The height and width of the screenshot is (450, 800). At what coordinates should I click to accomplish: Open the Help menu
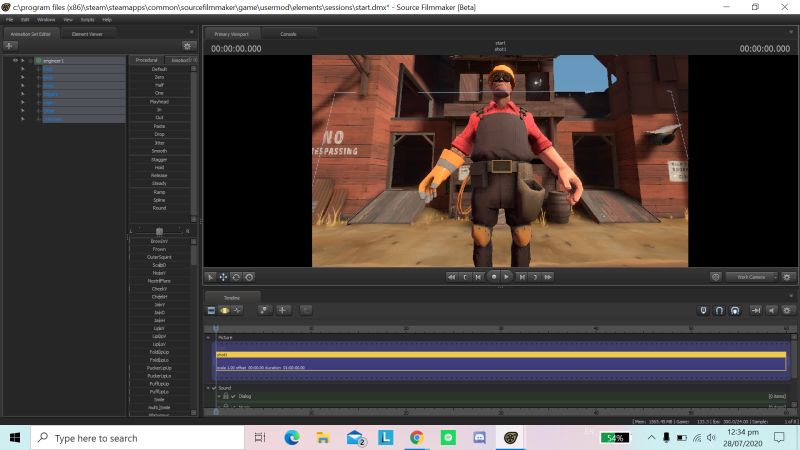coord(107,20)
